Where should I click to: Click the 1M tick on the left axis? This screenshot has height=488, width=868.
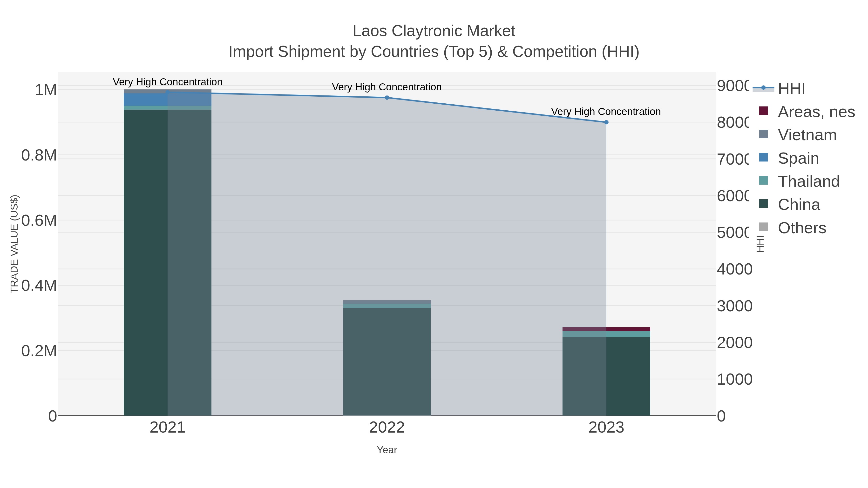46,90
